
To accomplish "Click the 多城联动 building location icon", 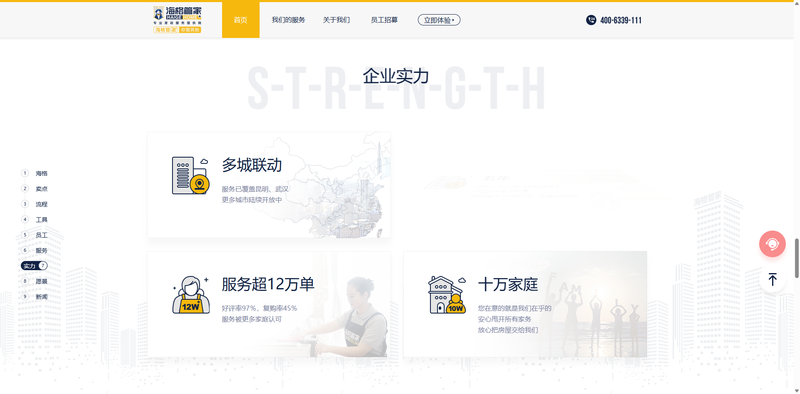I will [190, 176].
